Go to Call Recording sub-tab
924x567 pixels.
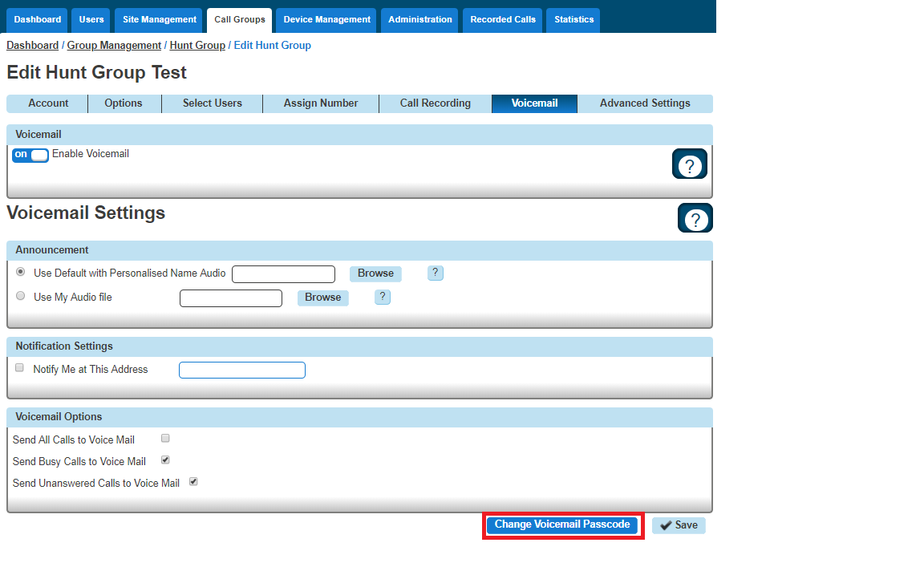[x=435, y=103]
